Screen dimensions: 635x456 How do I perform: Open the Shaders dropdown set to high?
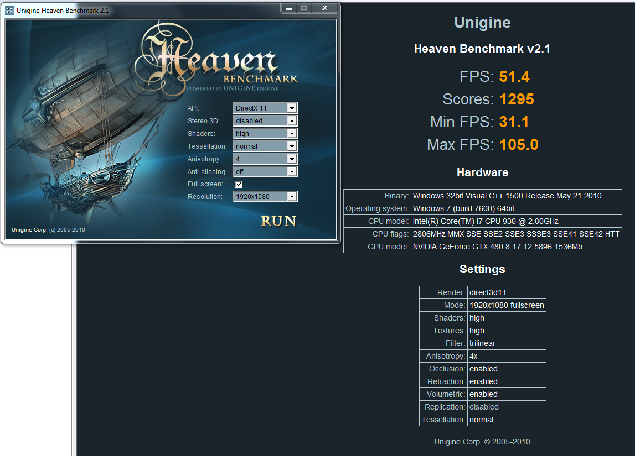pyautogui.click(x=265, y=133)
